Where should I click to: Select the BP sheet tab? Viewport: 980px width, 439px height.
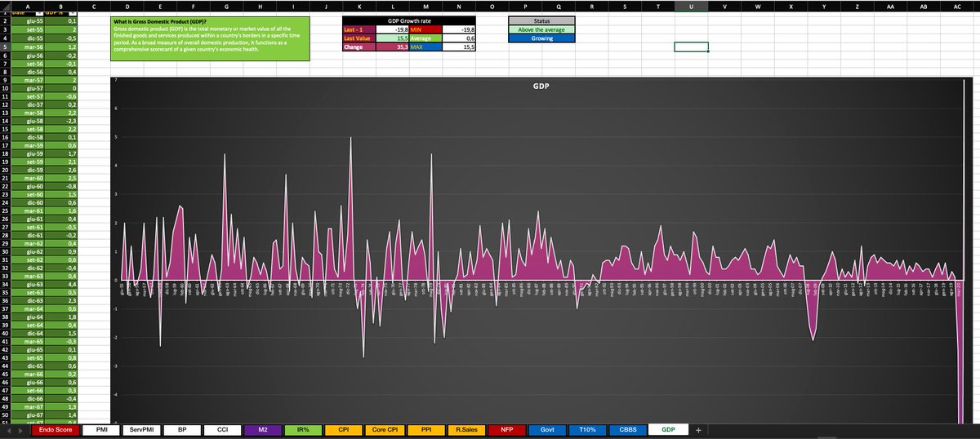(183, 429)
